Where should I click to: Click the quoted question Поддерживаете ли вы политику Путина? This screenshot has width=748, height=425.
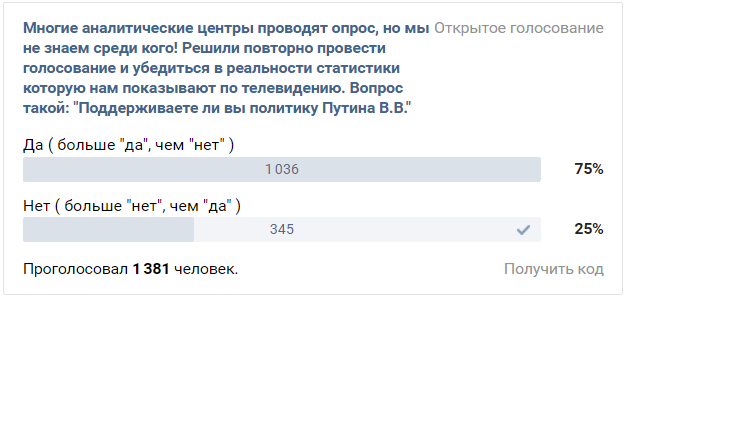242,108
